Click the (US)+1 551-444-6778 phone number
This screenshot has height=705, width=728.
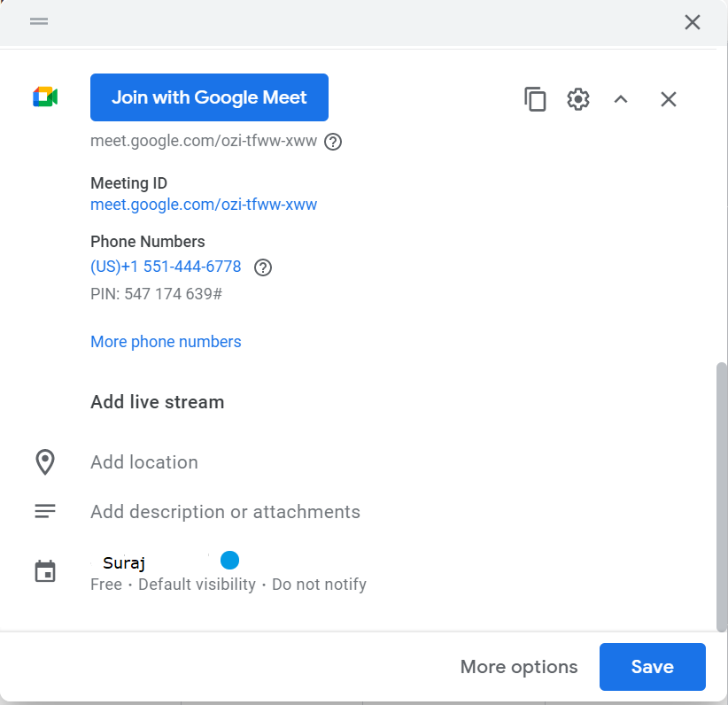tap(166, 267)
